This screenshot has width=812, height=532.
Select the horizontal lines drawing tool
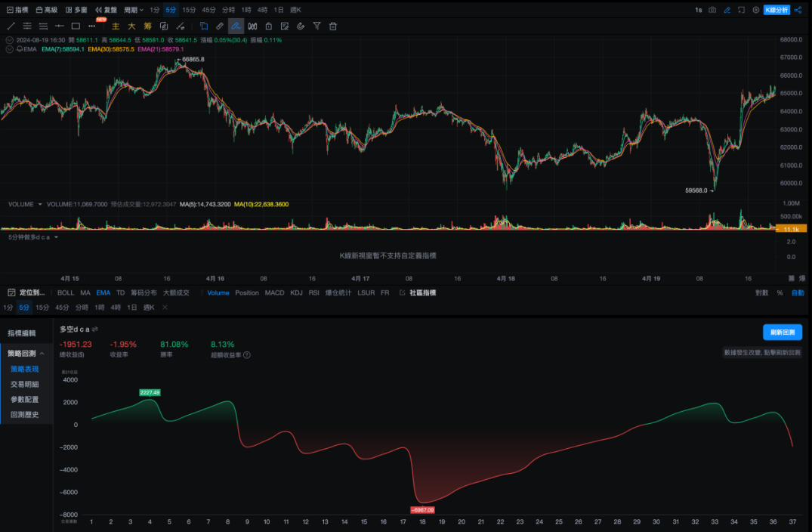coord(44,26)
